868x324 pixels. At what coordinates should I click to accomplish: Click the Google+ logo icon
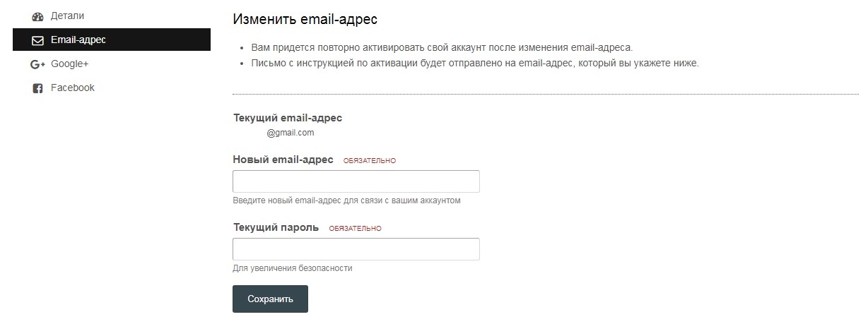point(38,64)
